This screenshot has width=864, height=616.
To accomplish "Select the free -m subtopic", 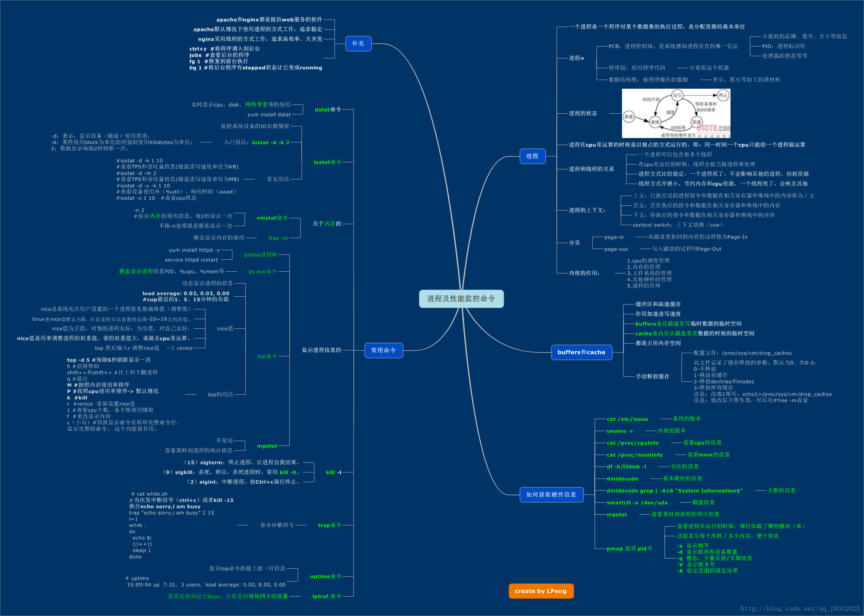I will tap(278, 238).
